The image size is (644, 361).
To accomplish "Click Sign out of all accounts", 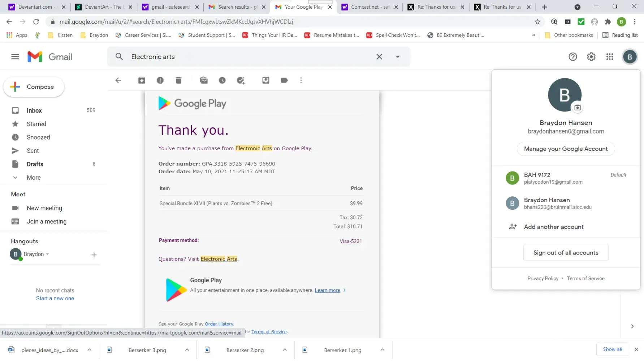I will (x=566, y=253).
